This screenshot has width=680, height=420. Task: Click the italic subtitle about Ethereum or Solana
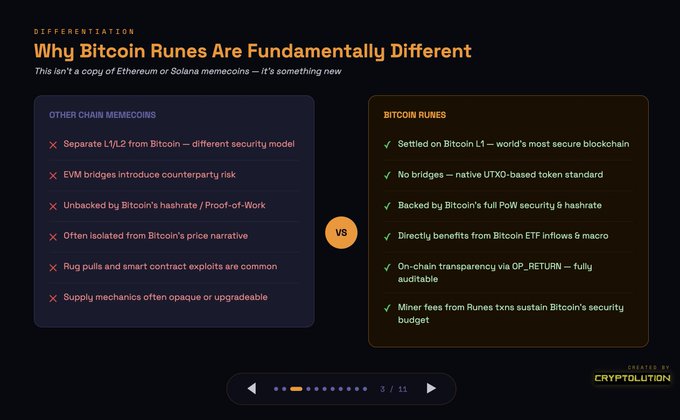(x=188, y=71)
